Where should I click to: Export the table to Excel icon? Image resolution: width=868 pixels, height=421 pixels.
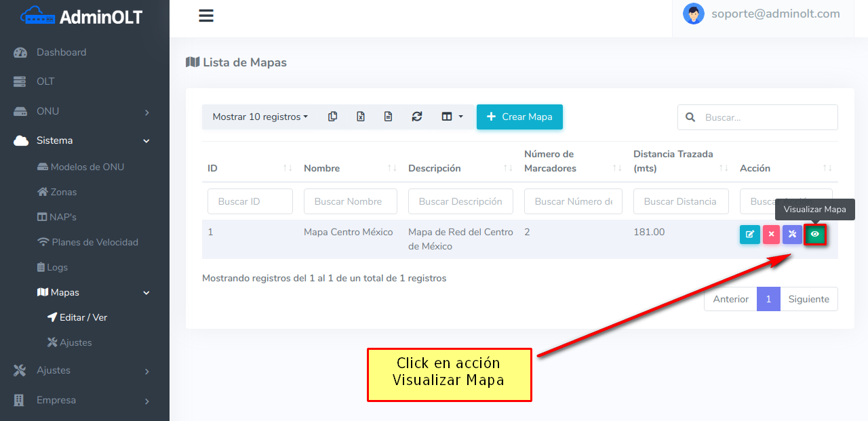(361, 117)
